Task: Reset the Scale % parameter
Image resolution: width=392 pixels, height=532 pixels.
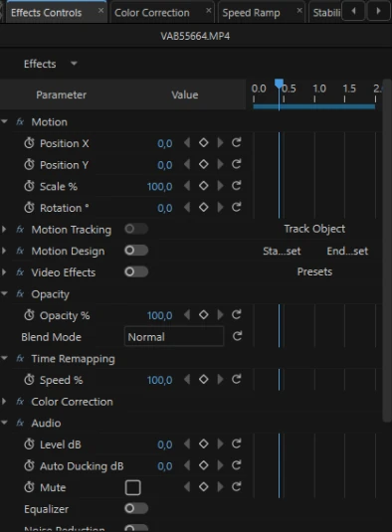Action: click(x=237, y=186)
